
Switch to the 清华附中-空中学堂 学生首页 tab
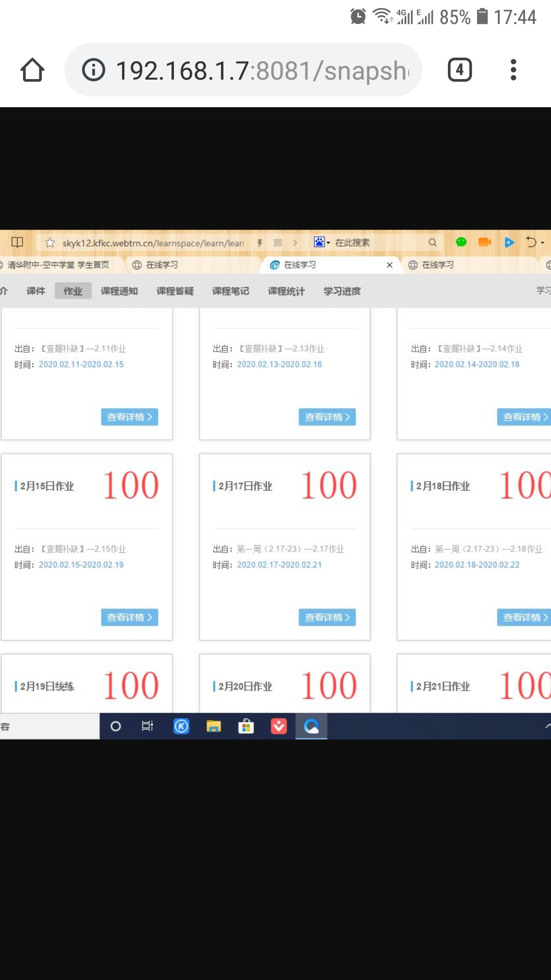(x=58, y=265)
